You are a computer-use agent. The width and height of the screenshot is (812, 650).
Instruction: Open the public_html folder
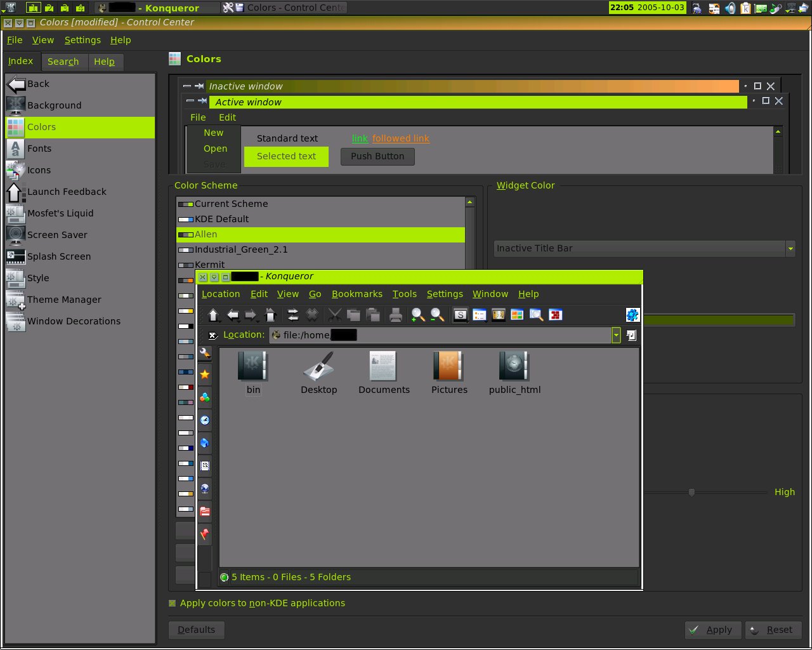[x=514, y=374]
